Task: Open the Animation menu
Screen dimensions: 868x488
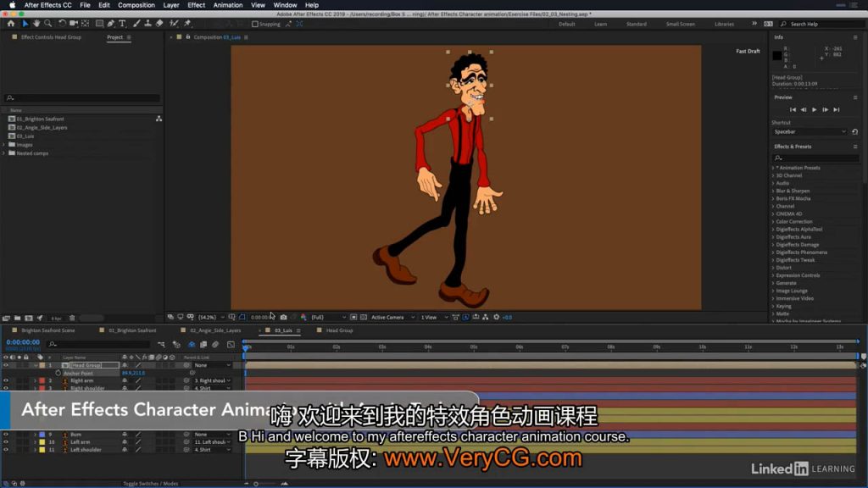Action: tap(228, 5)
